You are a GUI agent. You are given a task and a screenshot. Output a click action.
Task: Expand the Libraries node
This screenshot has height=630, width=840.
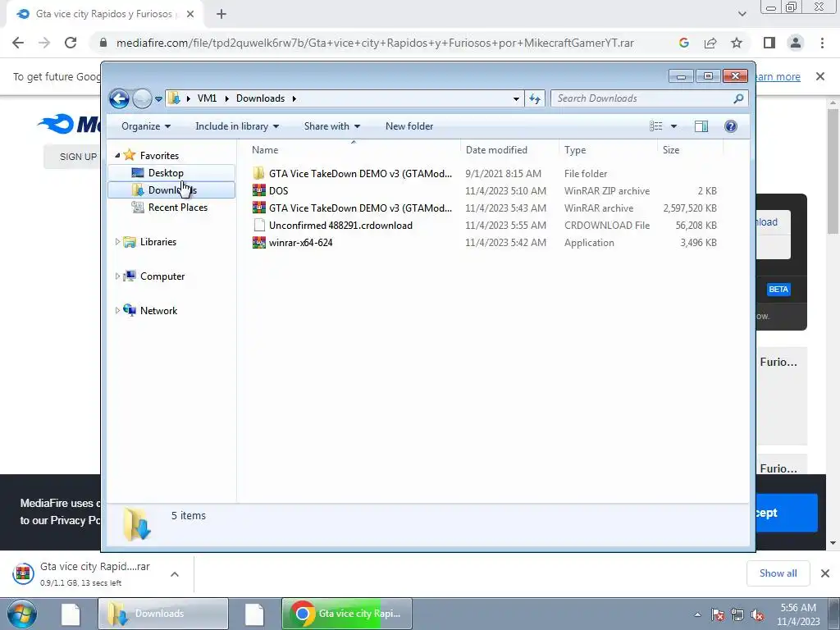click(117, 242)
